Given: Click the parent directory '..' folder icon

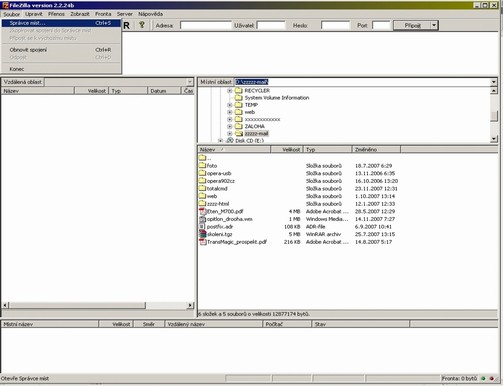Looking at the screenshot, I should [202, 158].
